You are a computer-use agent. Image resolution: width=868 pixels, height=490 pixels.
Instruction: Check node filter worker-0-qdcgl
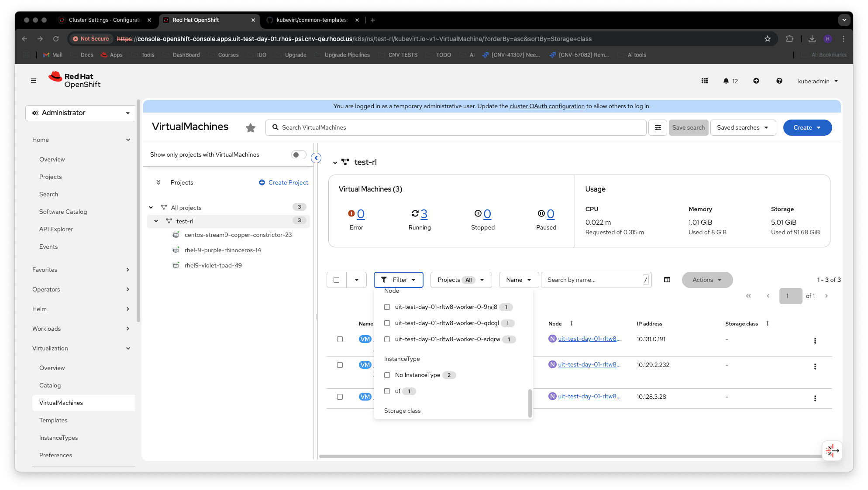click(387, 323)
